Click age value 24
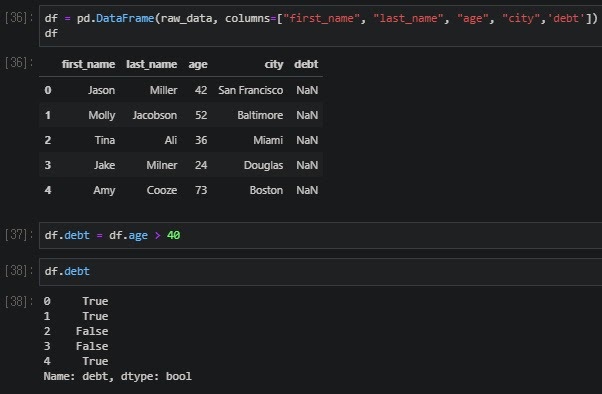The image size is (602, 394). tap(201, 165)
